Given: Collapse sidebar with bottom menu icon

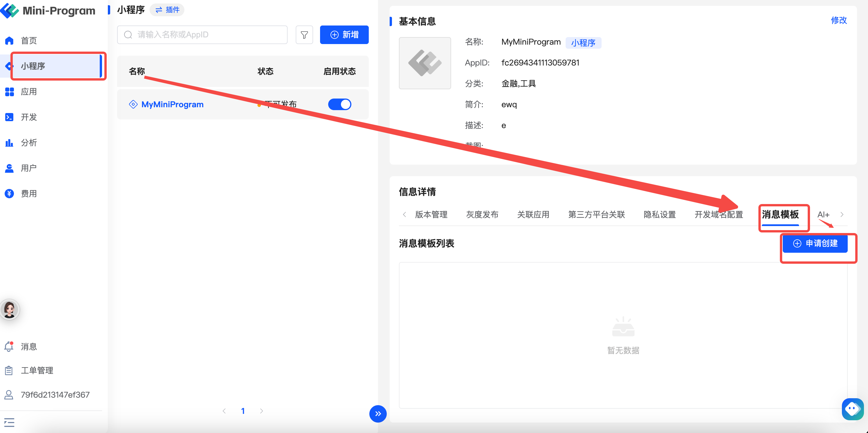Looking at the screenshot, I should click(x=9, y=422).
